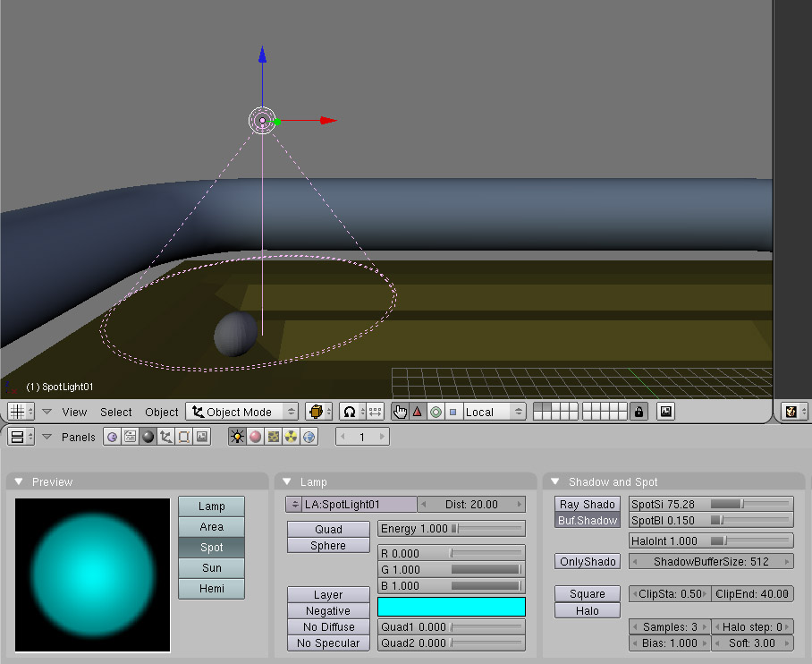Toggle Quad lamp falloff
Image resolution: width=812 pixels, height=664 pixels.
pos(328,529)
